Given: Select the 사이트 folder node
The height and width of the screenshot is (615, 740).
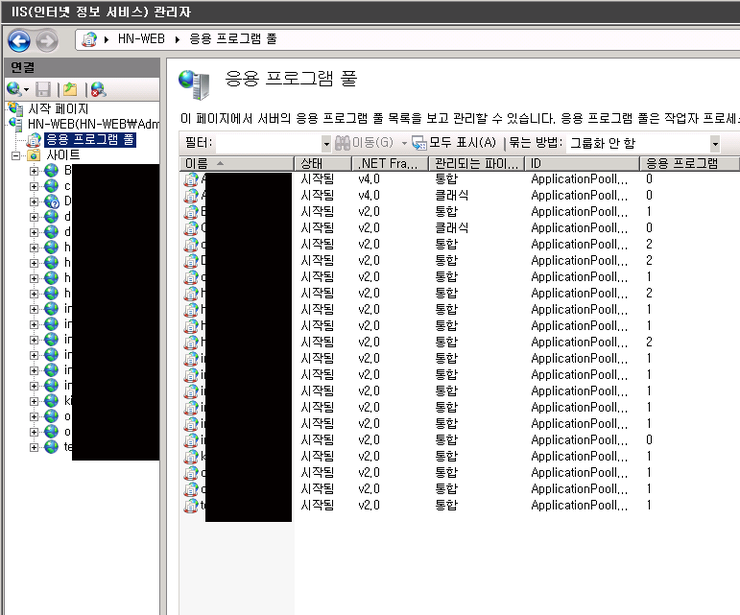Looking at the screenshot, I should coord(63,155).
